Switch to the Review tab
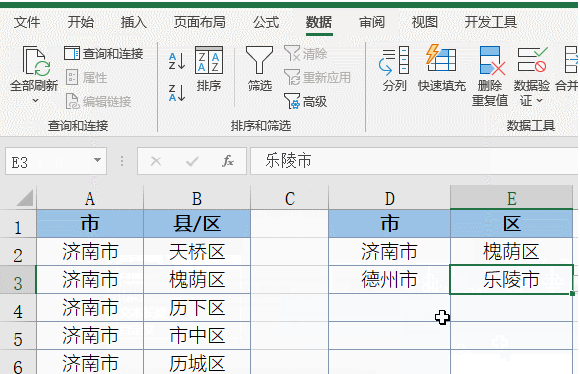The image size is (580, 374). (372, 22)
